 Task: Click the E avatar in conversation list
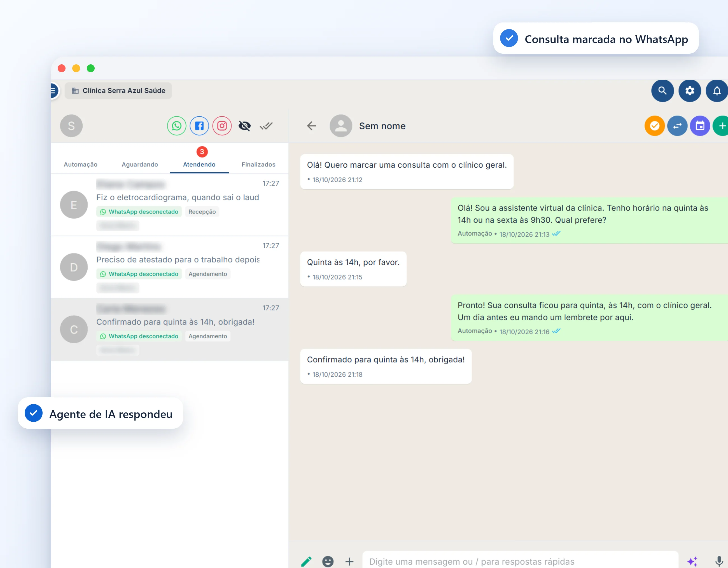[x=74, y=205]
